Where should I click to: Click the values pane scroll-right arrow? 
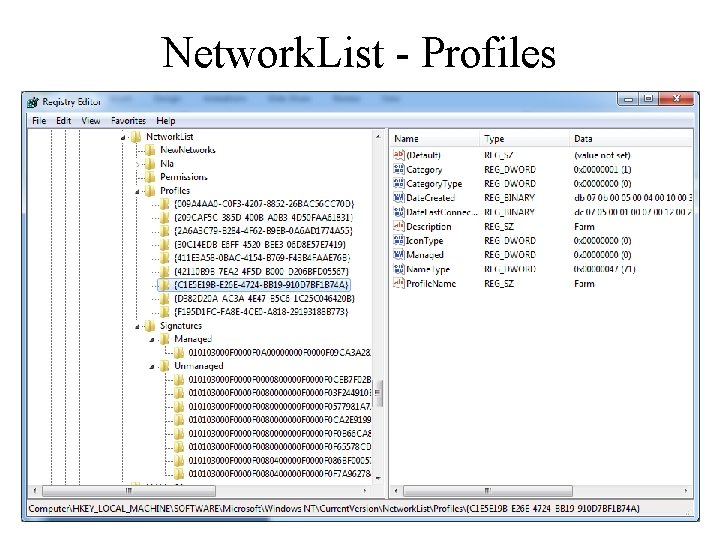[x=686, y=491]
